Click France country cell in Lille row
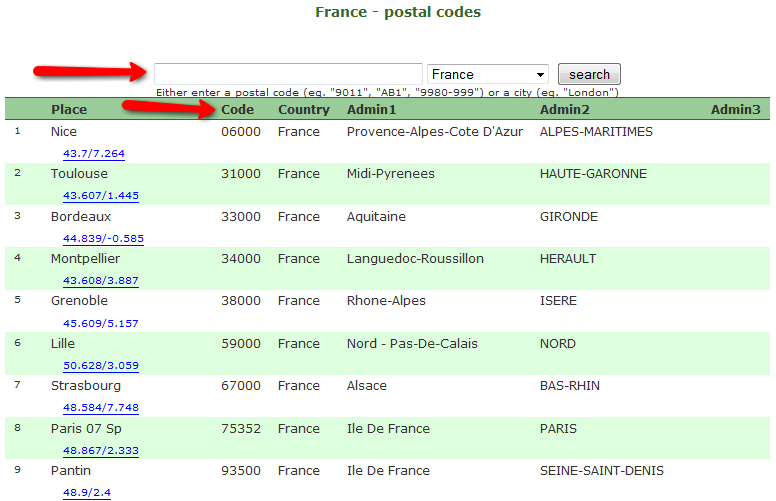This screenshot has width=776, height=501. click(298, 344)
